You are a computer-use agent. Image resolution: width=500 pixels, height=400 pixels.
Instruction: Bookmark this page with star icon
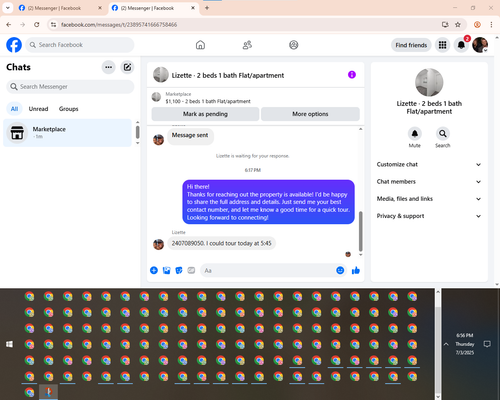tap(458, 25)
